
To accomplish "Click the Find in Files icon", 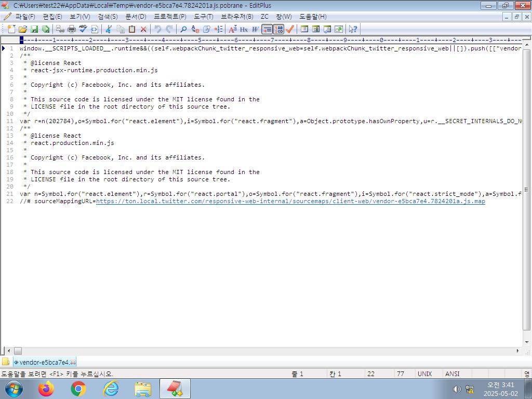I will (206, 29).
